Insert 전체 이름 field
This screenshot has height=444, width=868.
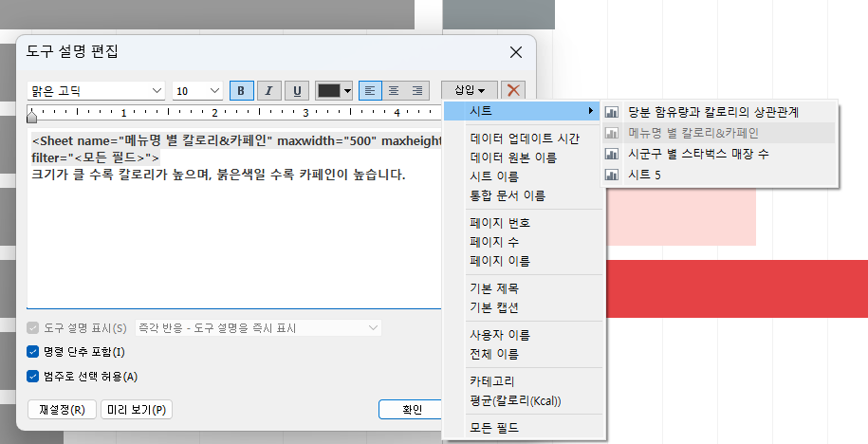click(x=494, y=354)
